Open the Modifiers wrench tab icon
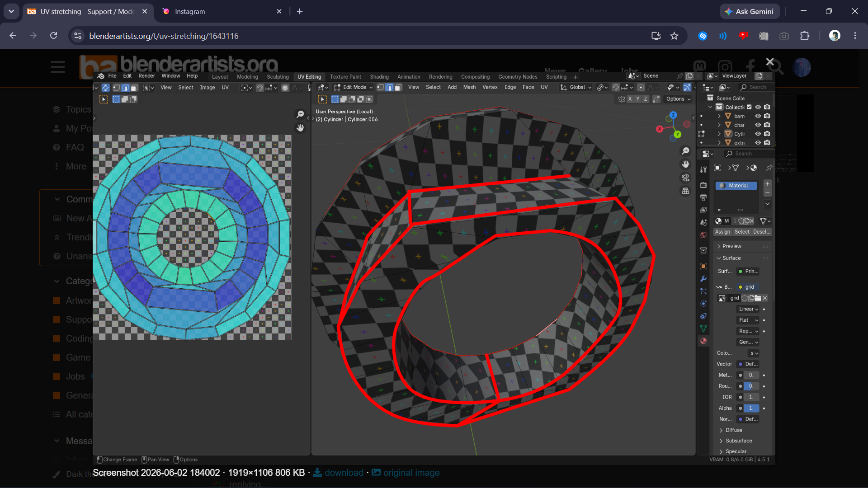This screenshot has height=488, width=868. 703,279
